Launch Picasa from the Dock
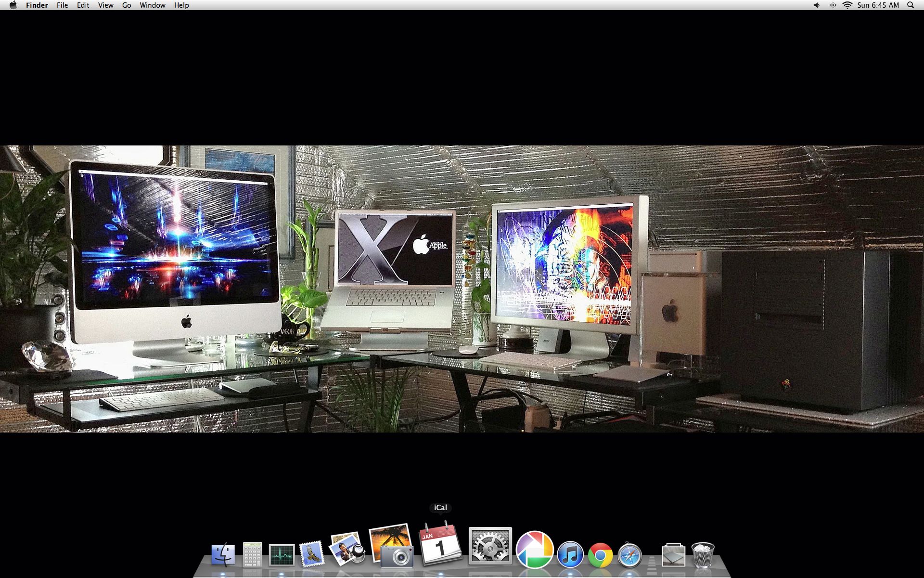This screenshot has width=924, height=578. click(534, 550)
